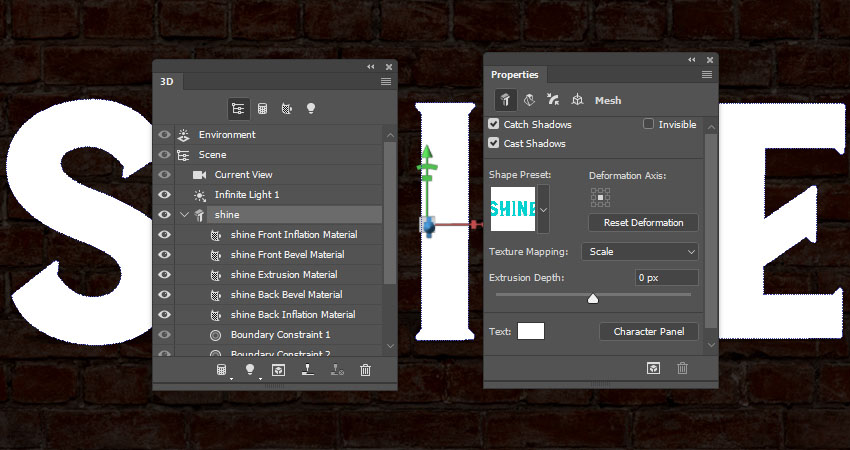Collapse the shine mesh tree
Viewport: 850px width, 450px height.
pos(184,215)
